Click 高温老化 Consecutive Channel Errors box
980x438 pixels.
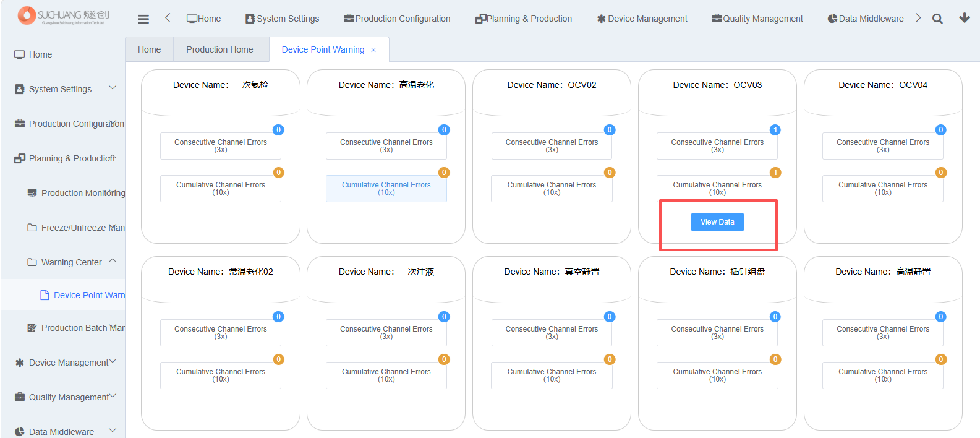click(x=386, y=146)
